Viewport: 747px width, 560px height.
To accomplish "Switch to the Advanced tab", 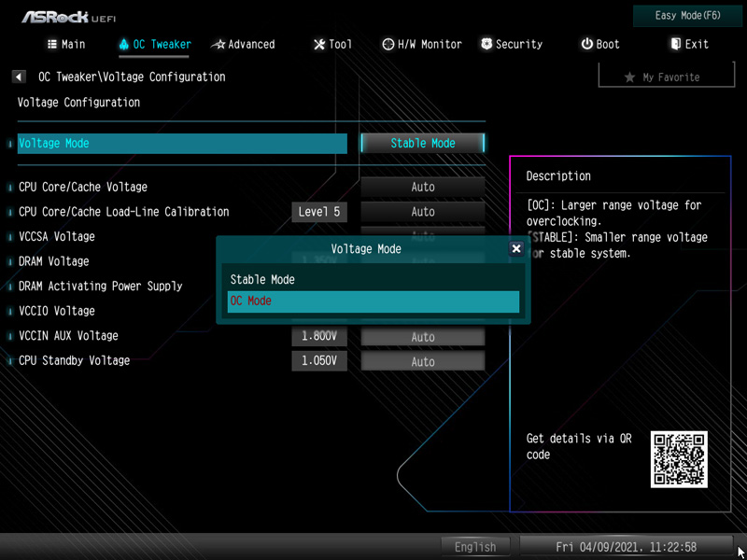I will (243, 44).
